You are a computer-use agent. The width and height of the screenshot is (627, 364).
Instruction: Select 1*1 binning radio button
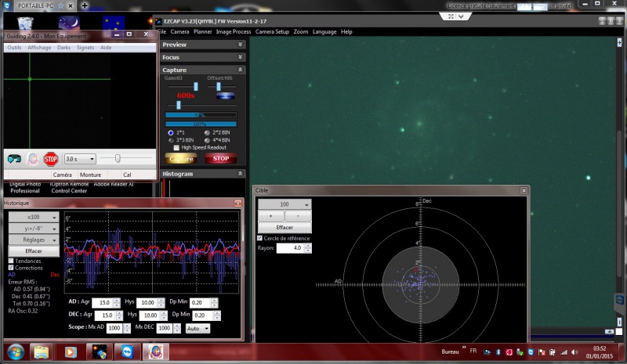[x=171, y=132]
